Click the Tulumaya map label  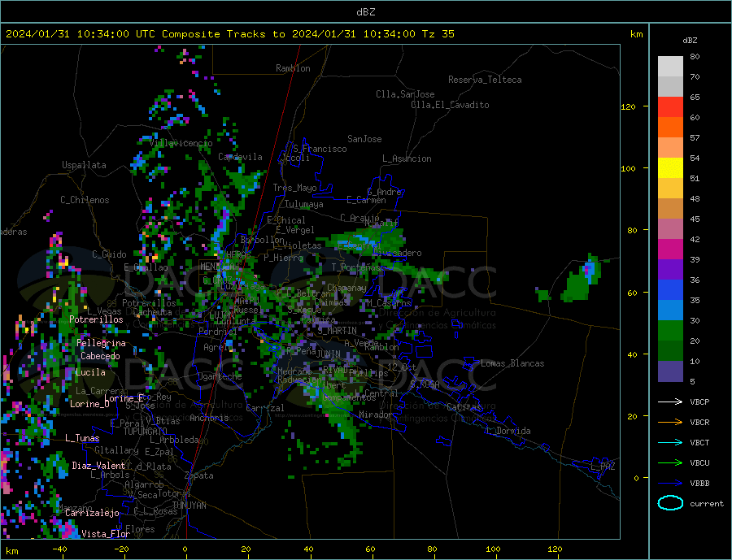point(303,204)
